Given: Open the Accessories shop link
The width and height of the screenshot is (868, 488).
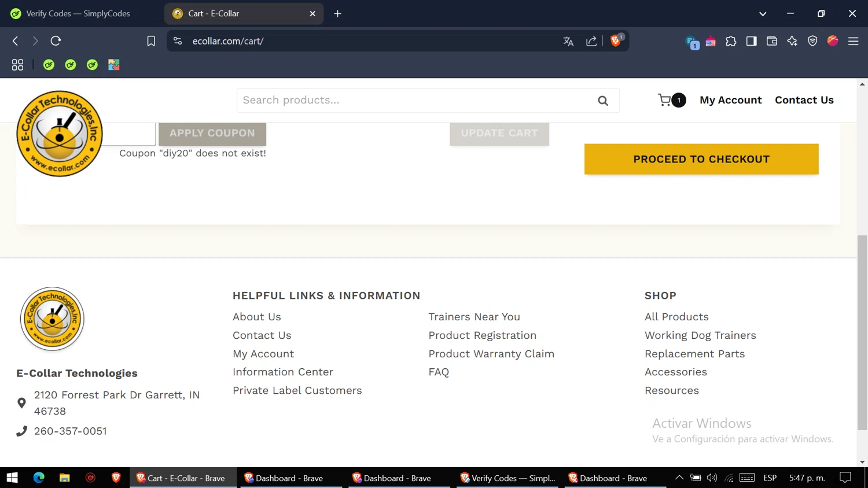Looking at the screenshot, I should (676, 372).
